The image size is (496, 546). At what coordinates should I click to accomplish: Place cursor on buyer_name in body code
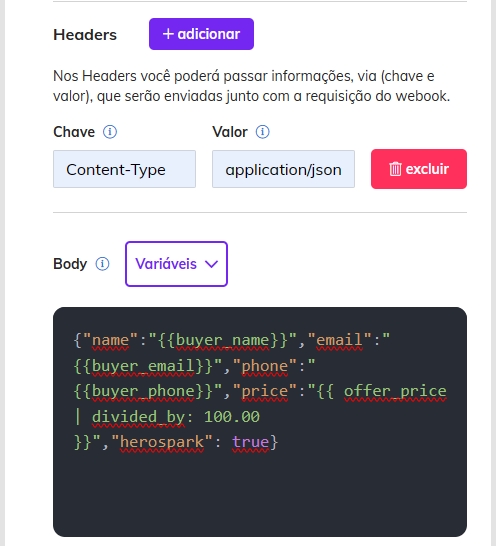[222, 340]
